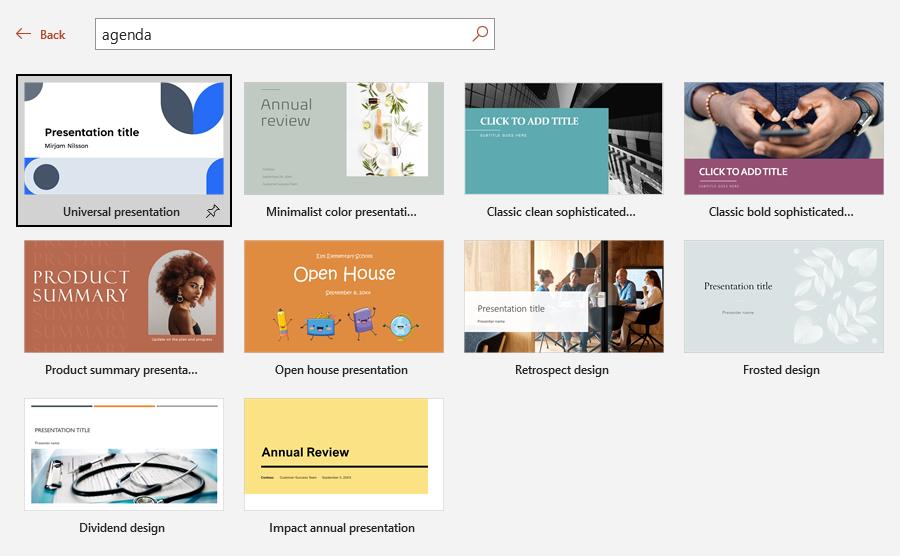Choose the Retrospect design thumbnail
The width and height of the screenshot is (900, 556).
(563, 296)
